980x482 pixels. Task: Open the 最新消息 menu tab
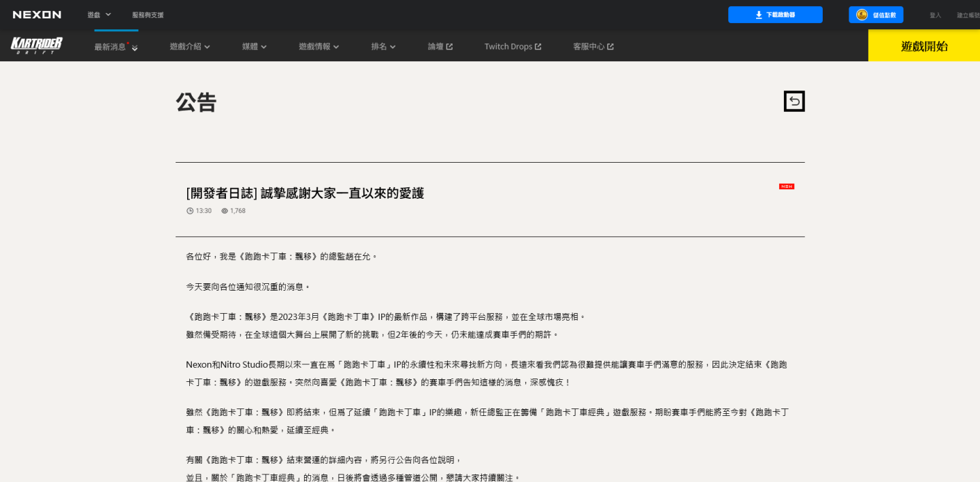[x=116, y=47]
